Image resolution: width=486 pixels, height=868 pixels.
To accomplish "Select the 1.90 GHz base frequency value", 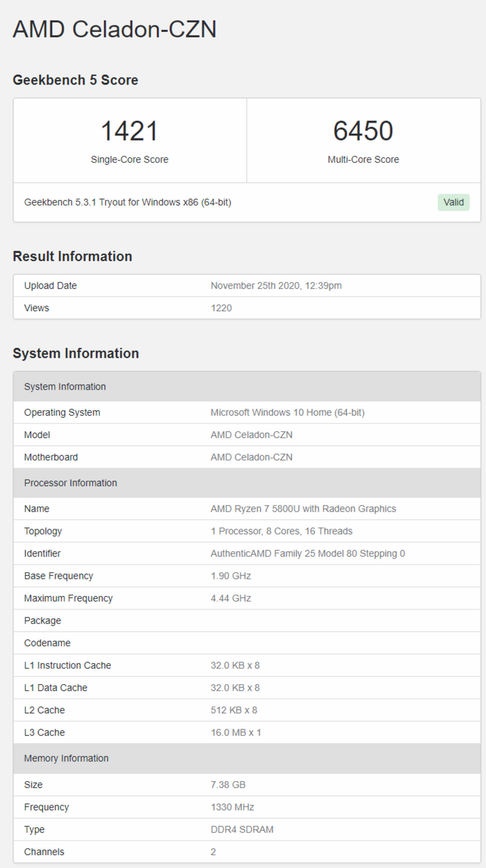I will pos(231,576).
